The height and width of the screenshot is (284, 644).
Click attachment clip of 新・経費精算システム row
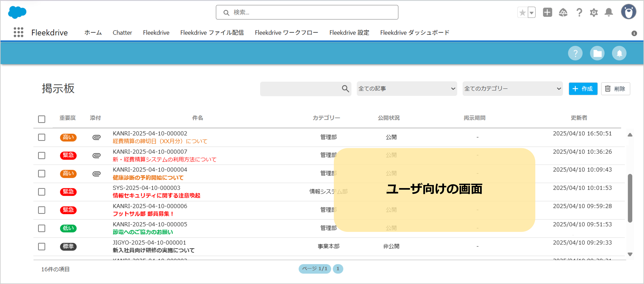click(97, 155)
